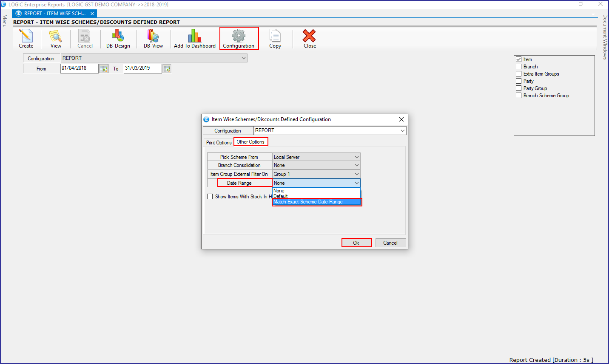609x364 pixels.
Task: Select the Other Options tab
Action: coord(250,142)
